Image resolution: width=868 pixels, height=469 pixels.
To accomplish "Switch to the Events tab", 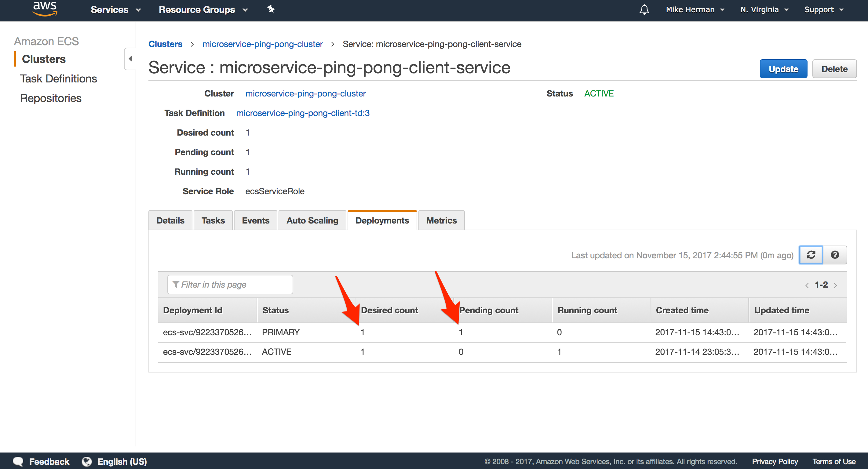I will pyautogui.click(x=255, y=220).
